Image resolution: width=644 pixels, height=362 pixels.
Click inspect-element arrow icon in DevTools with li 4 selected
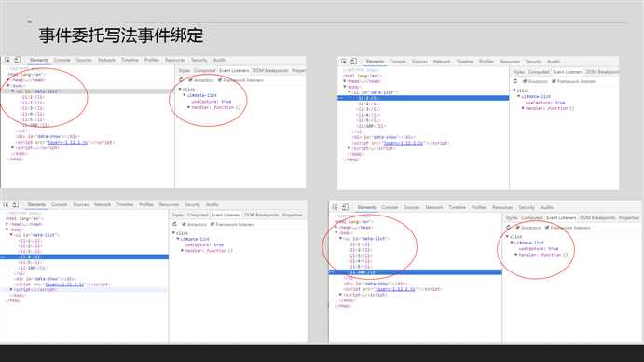click(x=7, y=204)
